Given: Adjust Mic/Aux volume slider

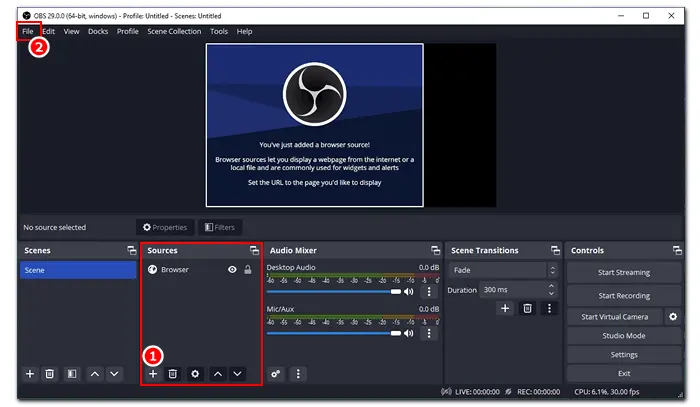Looking at the screenshot, I should click(333, 333).
